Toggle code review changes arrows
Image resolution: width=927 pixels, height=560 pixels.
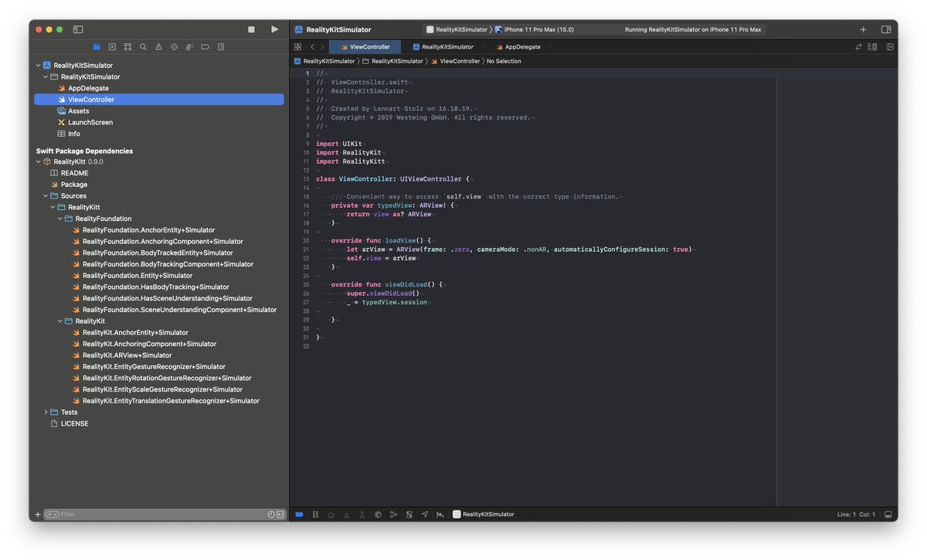858,47
